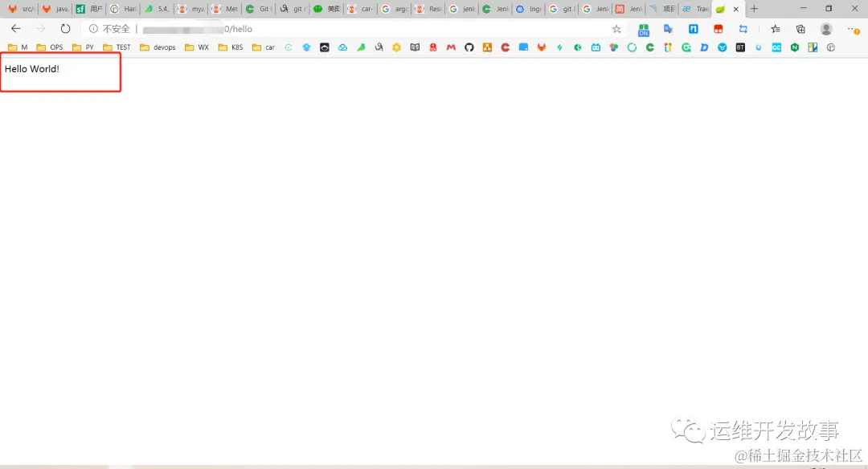Expand the car bookmarks folder
Viewport: 868px width, 469px height.
coord(264,47)
